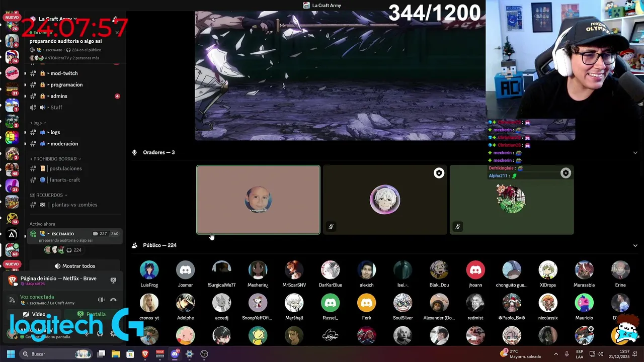Open Task View in the taskbar
Viewport: 644px width, 362px height.
point(101,354)
